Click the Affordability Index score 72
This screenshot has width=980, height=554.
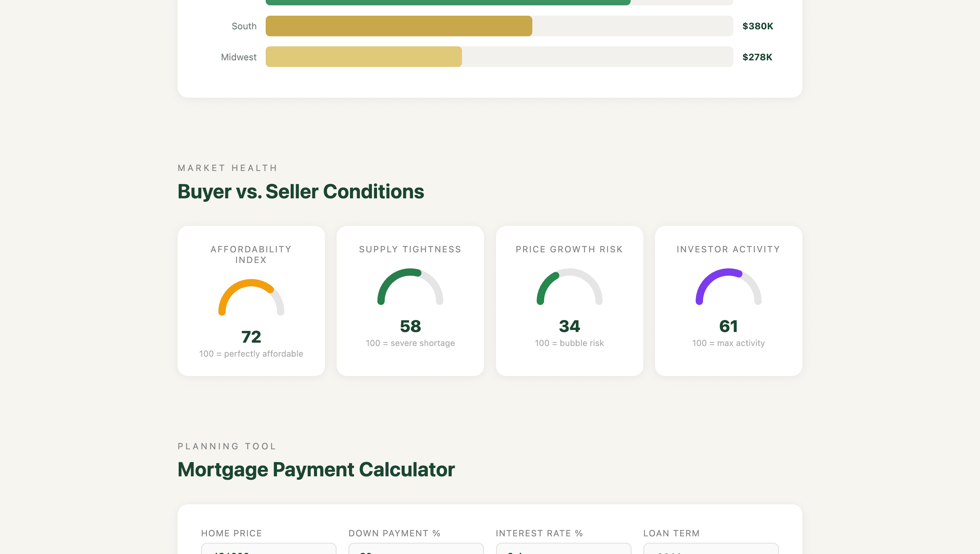click(251, 337)
